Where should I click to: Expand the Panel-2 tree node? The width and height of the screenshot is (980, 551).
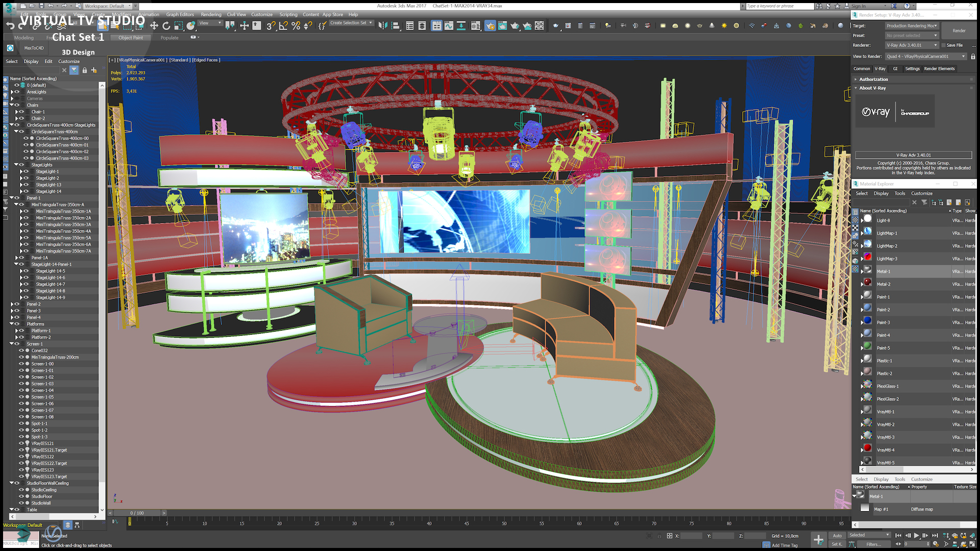coord(12,304)
